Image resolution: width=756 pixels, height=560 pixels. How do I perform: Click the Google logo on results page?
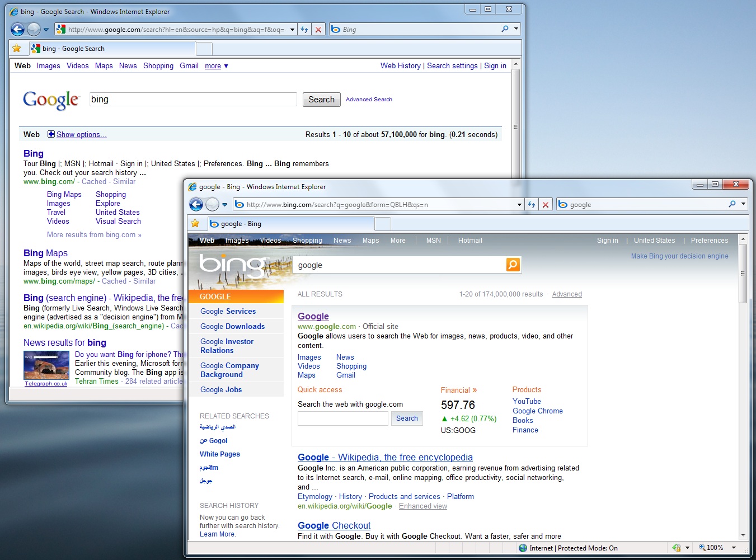[x=51, y=100]
